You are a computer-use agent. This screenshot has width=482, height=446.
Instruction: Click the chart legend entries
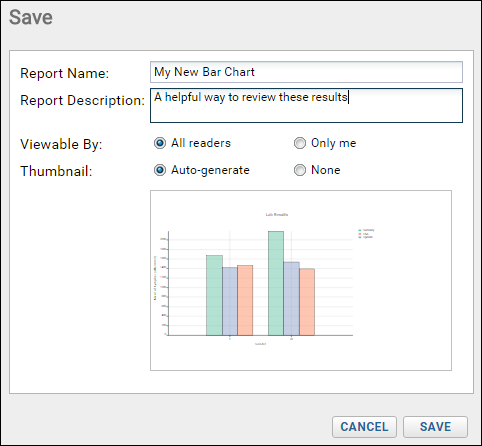(366, 233)
